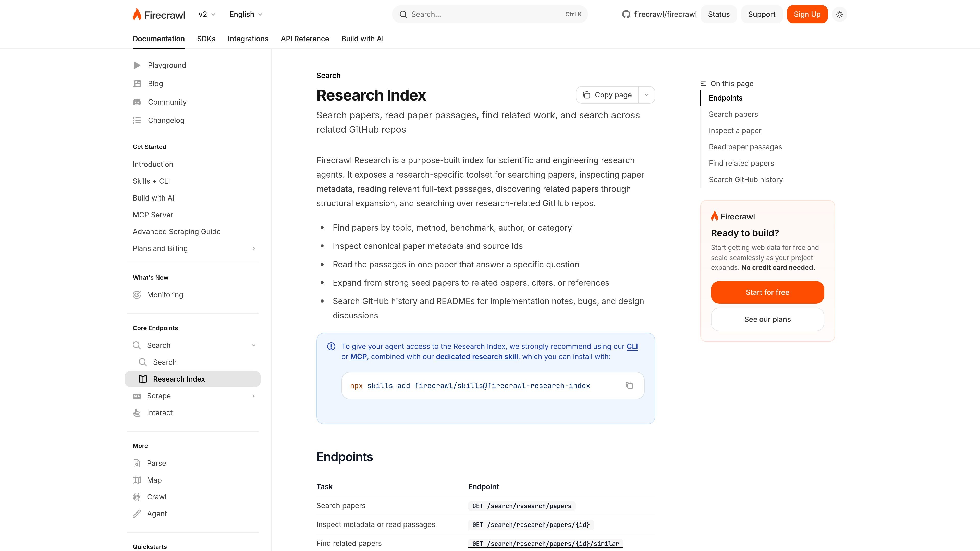Screen dimensions: 980x551
Task: Expand the Scrape section in sidebar
Action: coord(253,396)
